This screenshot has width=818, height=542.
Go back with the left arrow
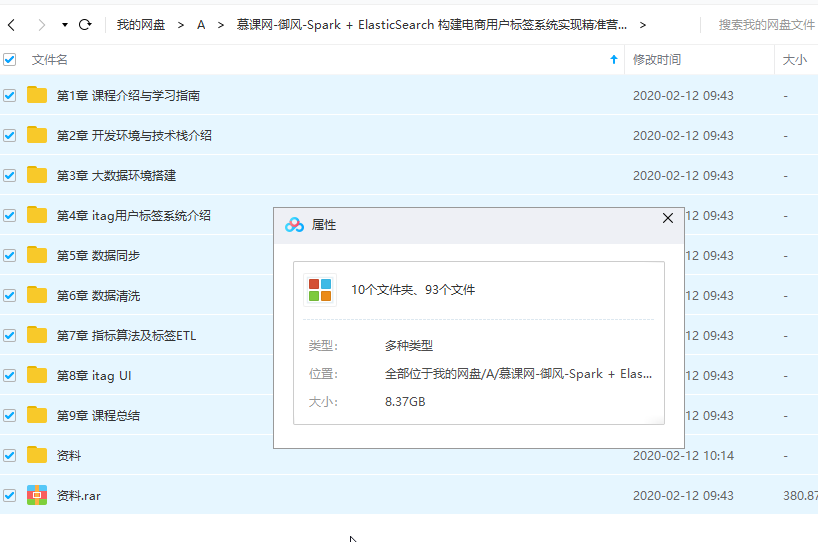click(x=11, y=25)
